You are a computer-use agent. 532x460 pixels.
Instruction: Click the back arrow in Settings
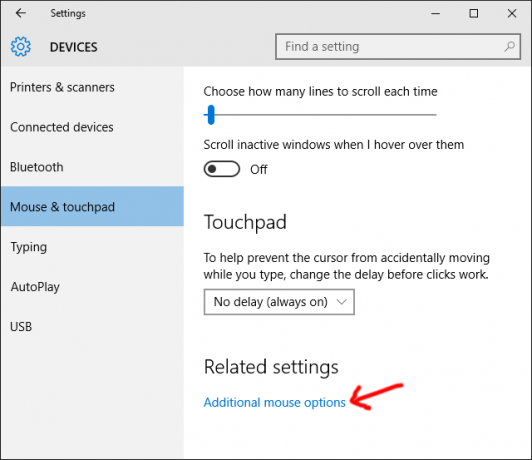[21, 13]
